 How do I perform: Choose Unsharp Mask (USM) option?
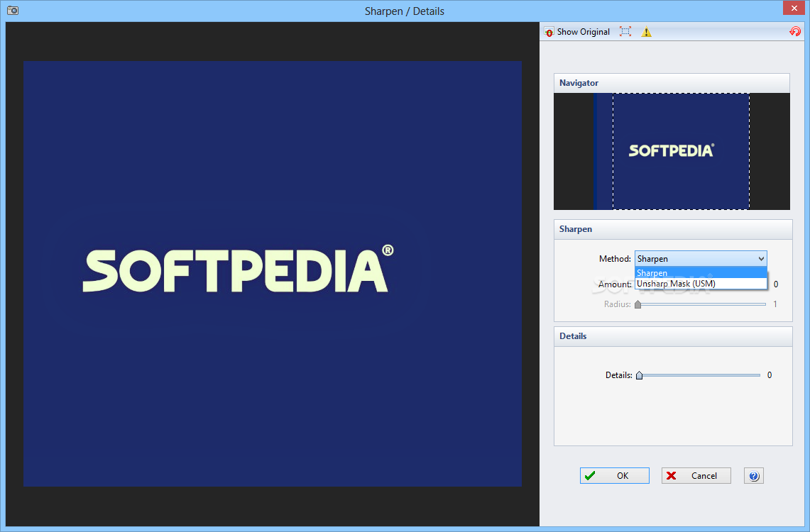701,284
